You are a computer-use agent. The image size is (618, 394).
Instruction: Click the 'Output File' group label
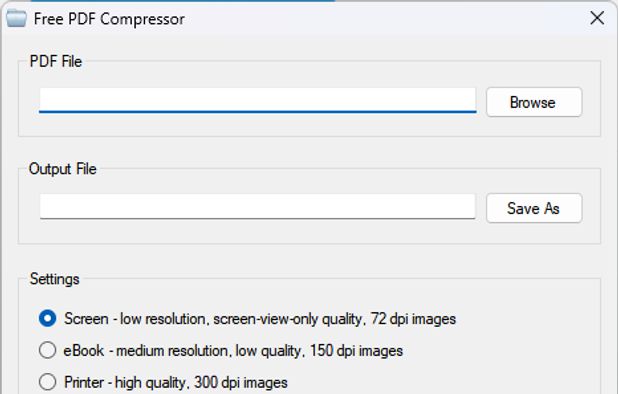[63, 169]
